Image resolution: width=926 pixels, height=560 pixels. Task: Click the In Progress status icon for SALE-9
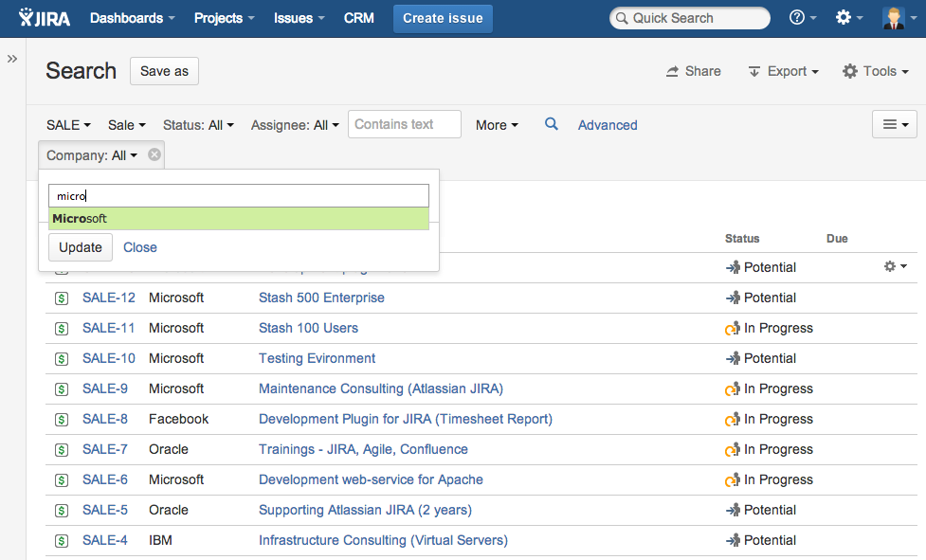tap(733, 388)
